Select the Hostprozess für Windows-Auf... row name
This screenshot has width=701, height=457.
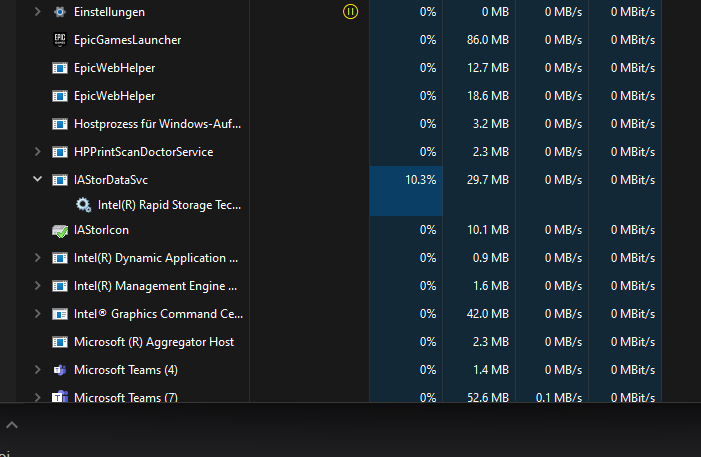pyautogui.click(x=157, y=124)
